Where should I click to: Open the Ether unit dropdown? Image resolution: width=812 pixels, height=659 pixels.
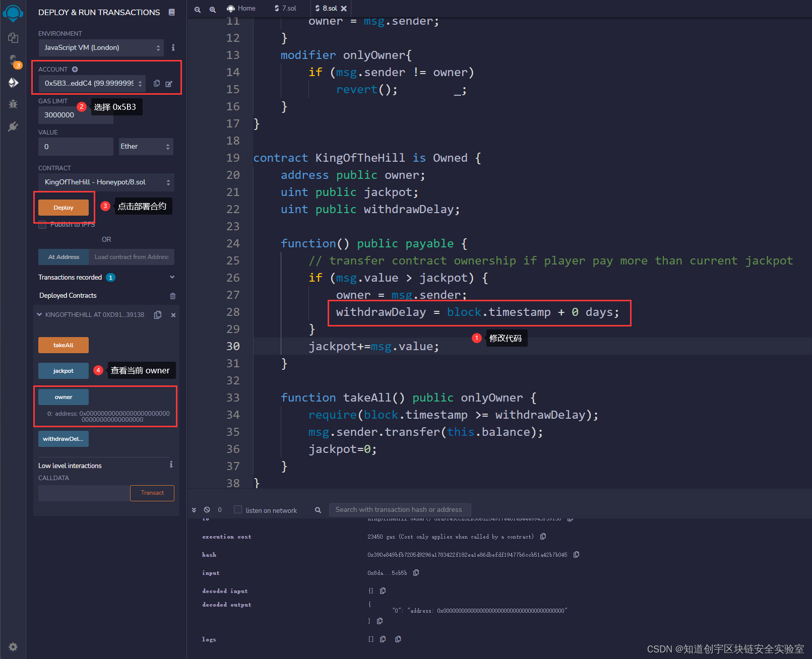[146, 147]
